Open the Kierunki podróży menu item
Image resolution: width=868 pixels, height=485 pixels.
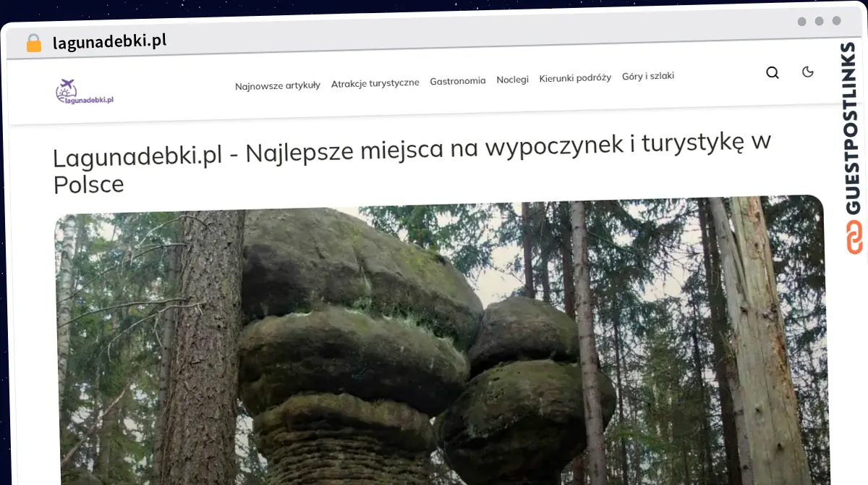(575, 77)
